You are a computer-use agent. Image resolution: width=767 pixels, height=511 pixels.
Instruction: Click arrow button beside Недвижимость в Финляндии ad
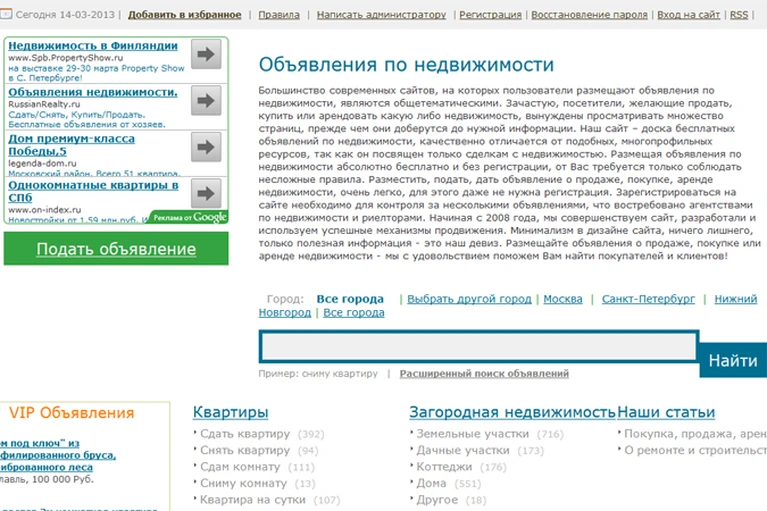(x=206, y=54)
